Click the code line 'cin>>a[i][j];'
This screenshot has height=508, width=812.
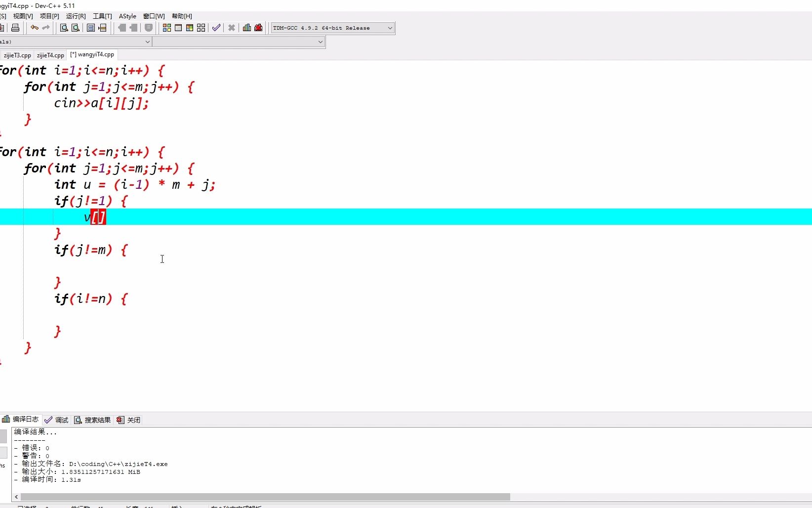click(101, 103)
